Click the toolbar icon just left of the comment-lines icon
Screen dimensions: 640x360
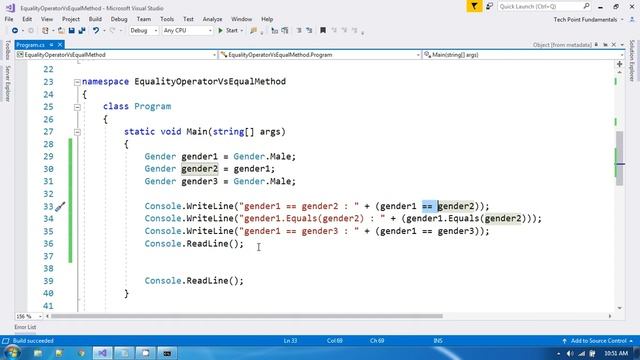click(275, 31)
